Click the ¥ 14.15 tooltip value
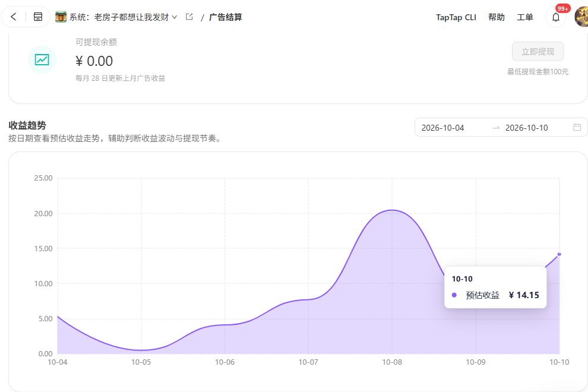Screen dimensions: 588x392 [x=524, y=295]
